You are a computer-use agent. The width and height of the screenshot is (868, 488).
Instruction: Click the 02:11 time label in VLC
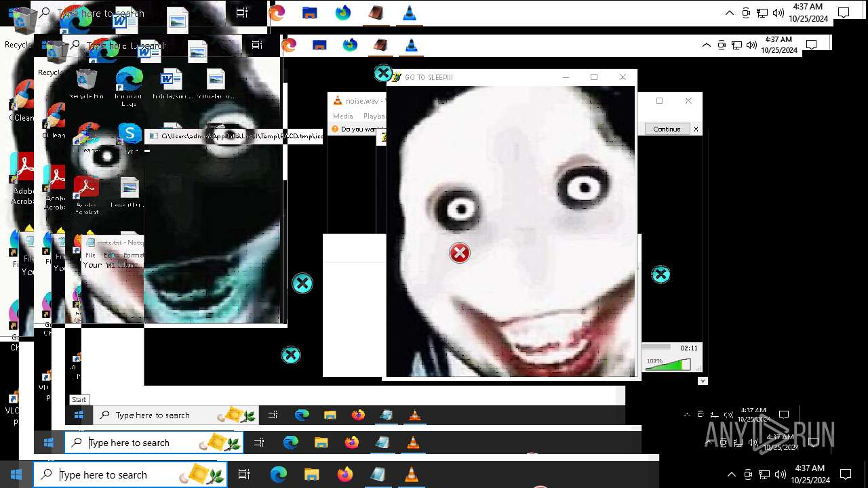pyautogui.click(x=689, y=348)
